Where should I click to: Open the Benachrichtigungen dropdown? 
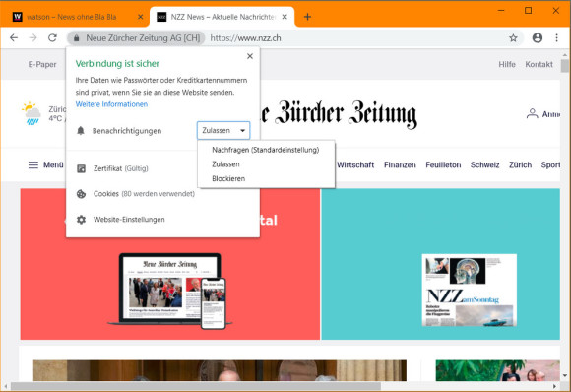223,130
